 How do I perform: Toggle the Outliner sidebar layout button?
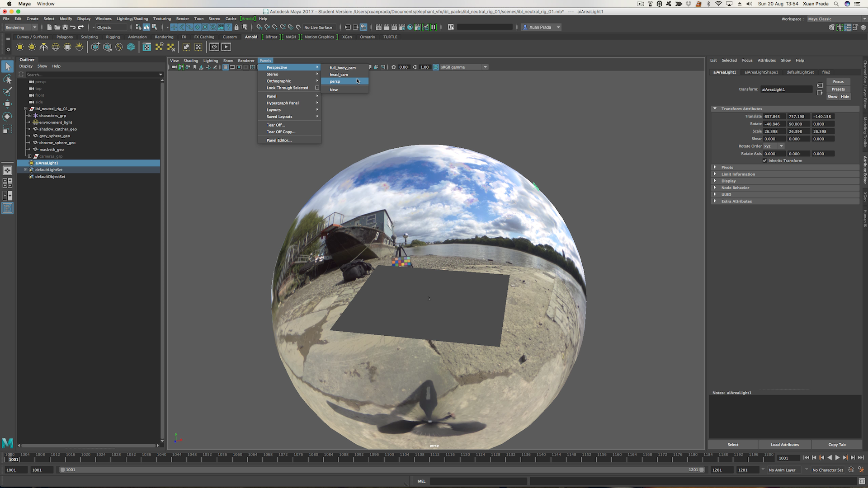coord(8,208)
